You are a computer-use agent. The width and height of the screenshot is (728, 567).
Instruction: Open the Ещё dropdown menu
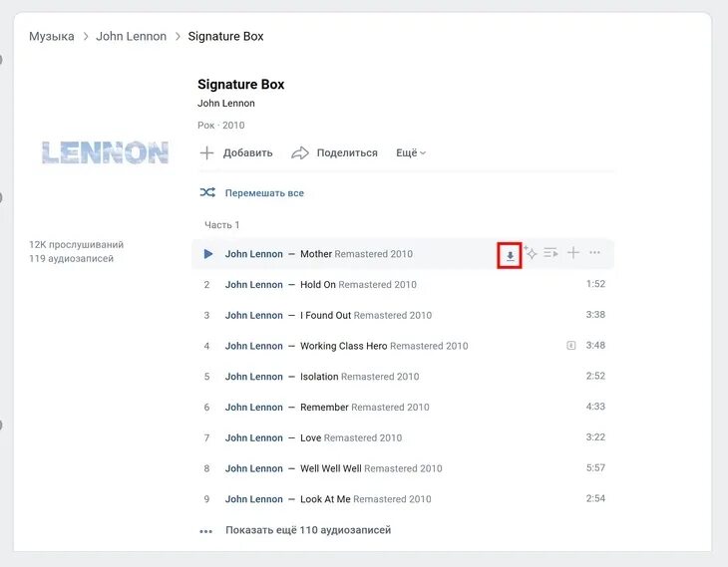click(x=411, y=152)
